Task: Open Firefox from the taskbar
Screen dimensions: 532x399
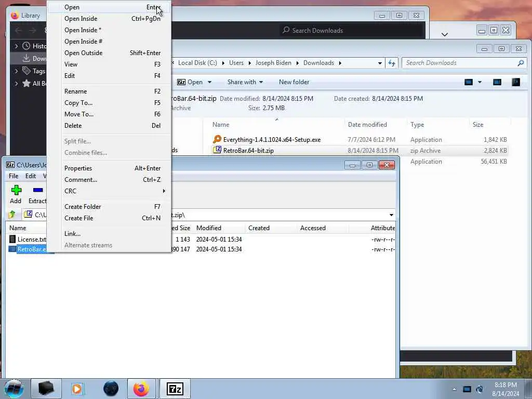Action: pos(141,389)
